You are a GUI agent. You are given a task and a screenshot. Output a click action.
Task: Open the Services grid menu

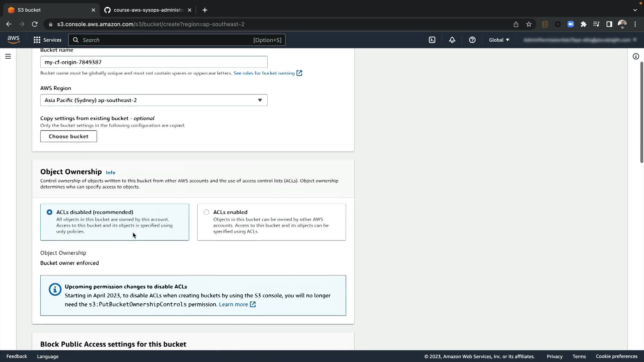pos(47,40)
